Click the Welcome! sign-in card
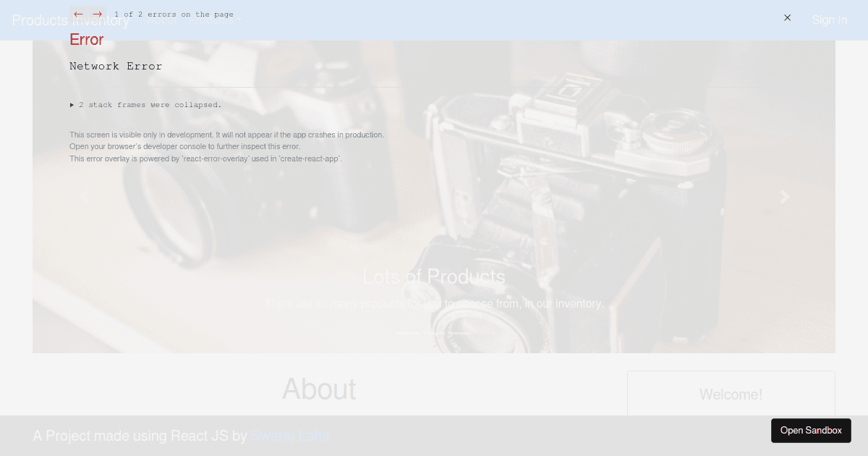Screen dimensions: 868x456 pyautogui.click(x=731, y=394)
